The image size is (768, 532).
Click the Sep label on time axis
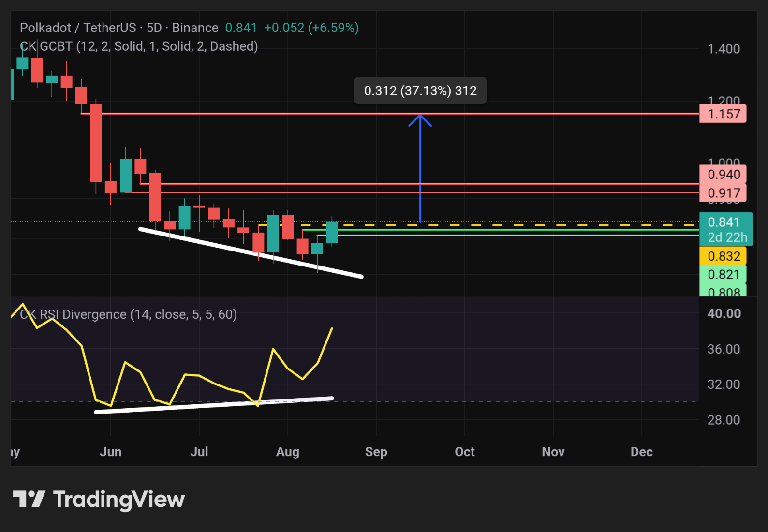click(376, 452)
